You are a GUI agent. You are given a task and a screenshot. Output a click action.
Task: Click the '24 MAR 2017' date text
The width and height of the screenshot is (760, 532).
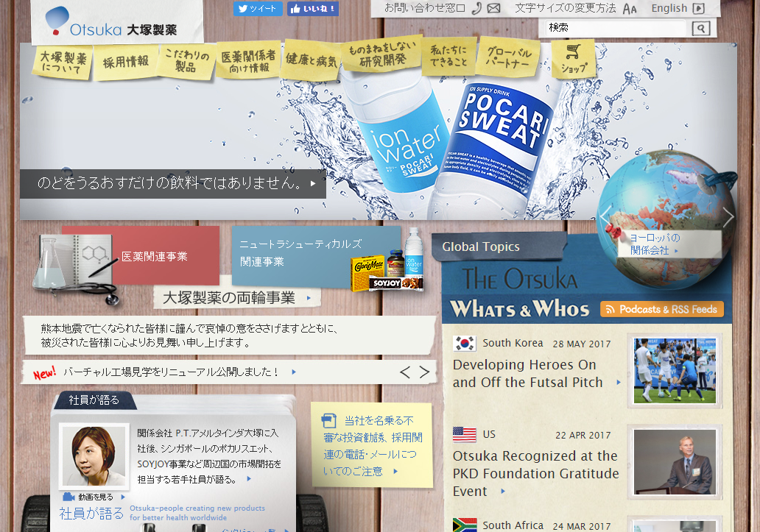click(x=582, y=526)
